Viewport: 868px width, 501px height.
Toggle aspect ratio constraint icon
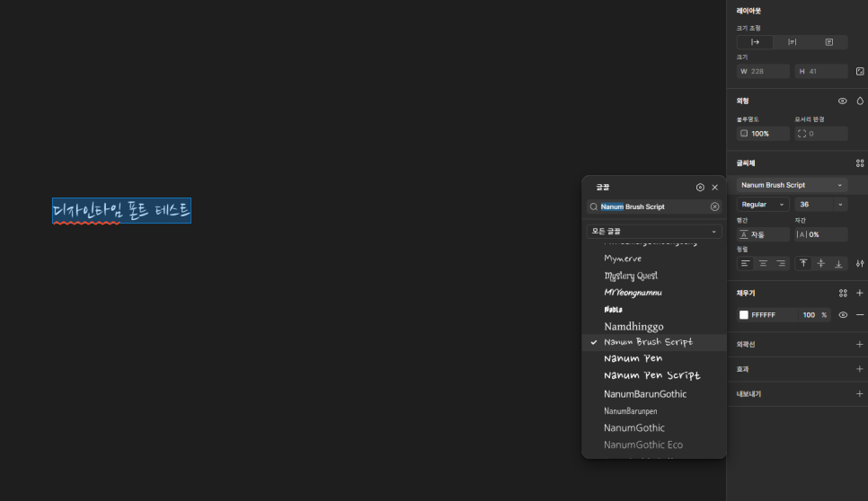(x=860, y=71)
